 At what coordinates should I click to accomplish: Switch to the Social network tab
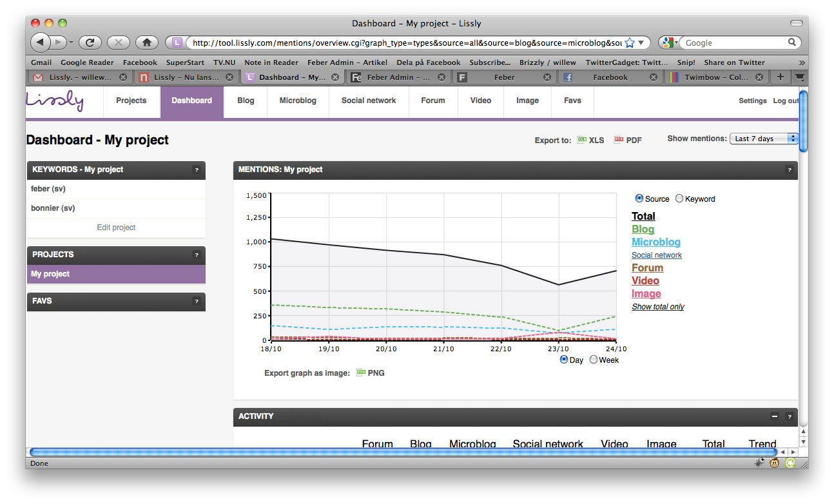pyautogui.click(x=369, y=101)
